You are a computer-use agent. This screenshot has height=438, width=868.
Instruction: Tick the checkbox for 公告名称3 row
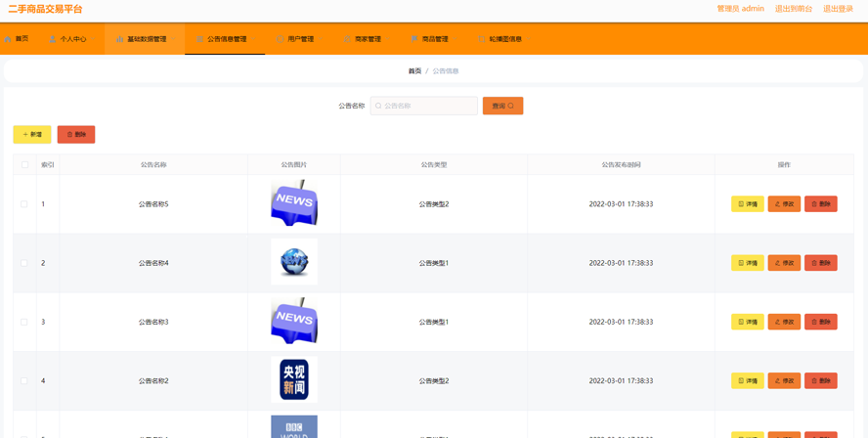24,322
